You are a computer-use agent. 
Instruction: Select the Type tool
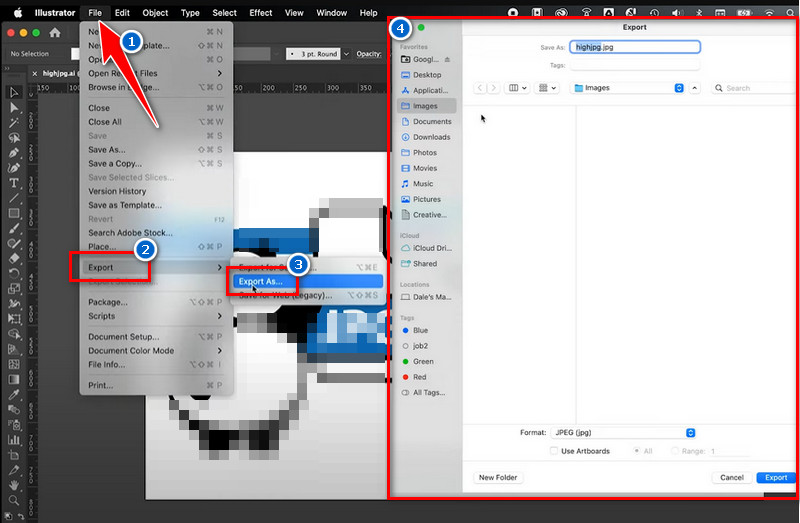[14, 183]
